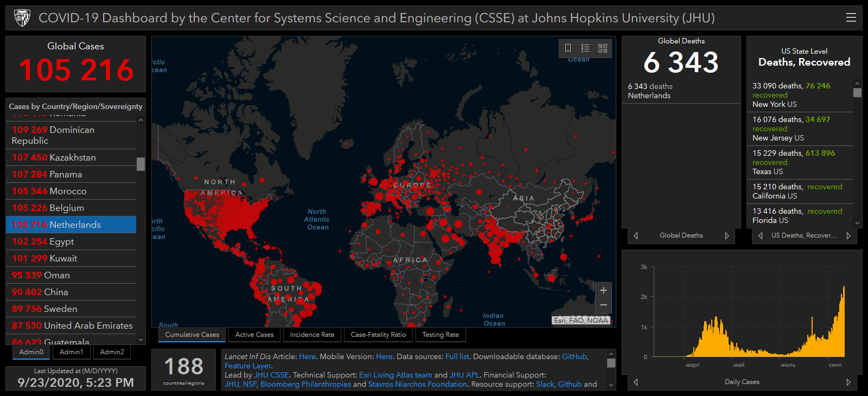Screen dimensions: 868x396
Task: Select Dominican Republic in country list
Action: pos(71,135)
